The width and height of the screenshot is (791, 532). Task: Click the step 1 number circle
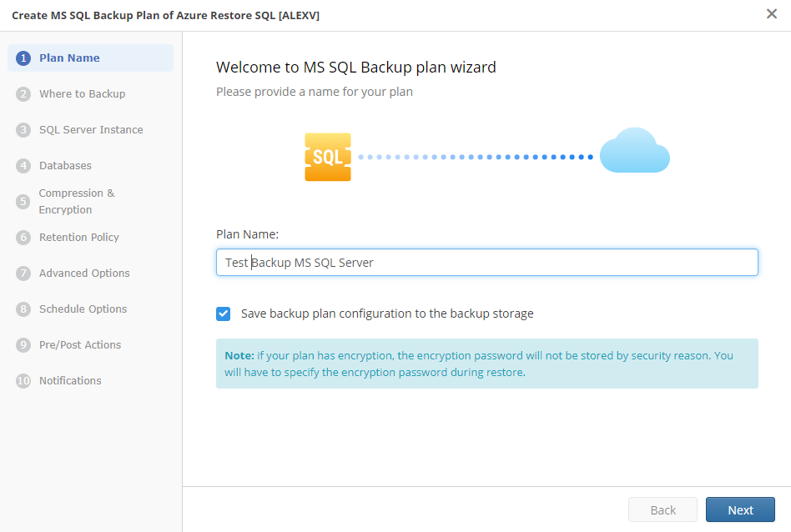click(23, 58)
